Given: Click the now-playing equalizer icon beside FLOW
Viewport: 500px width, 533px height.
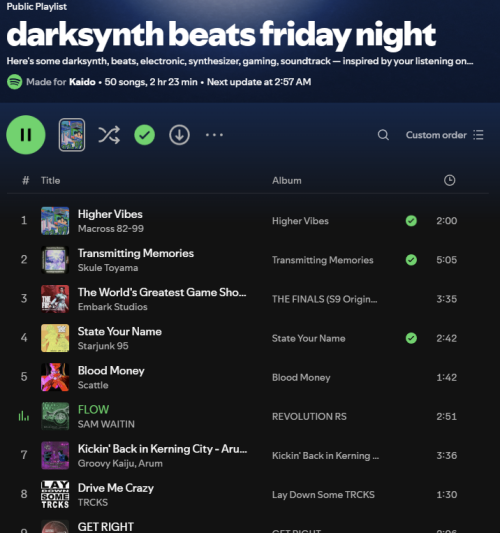Looking at the screenshot, I should [x=24, y=416].
